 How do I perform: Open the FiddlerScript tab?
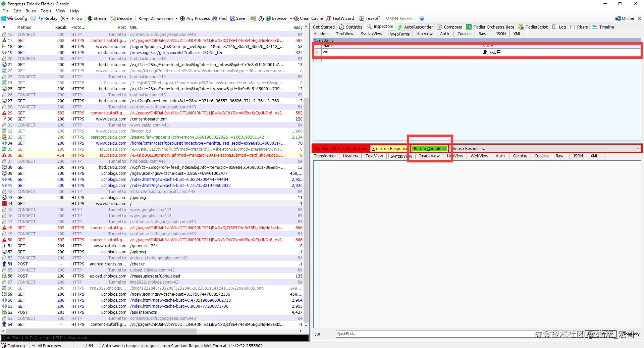pos(533,27)
